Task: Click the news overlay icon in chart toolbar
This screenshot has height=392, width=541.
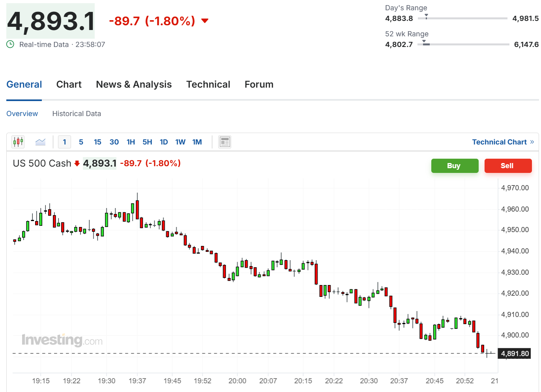Action: [x=225, y=142]
